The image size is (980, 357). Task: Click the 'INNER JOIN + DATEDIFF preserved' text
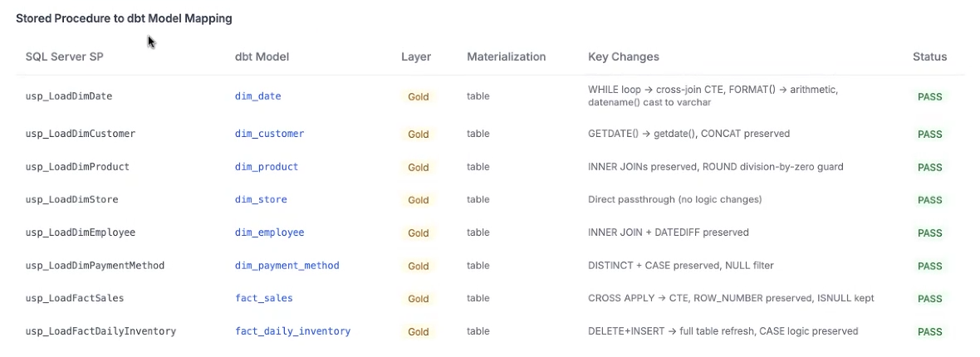tap(668, 232)
